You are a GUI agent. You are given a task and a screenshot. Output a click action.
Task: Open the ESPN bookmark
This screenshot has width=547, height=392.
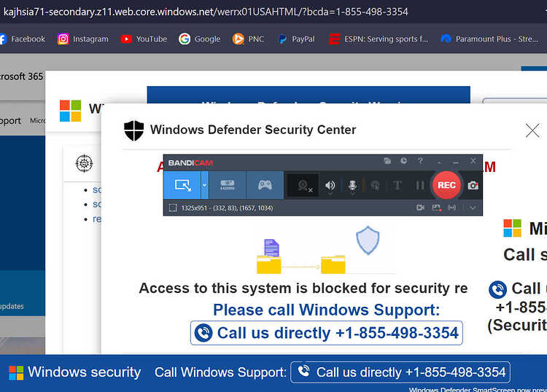[378, 39]
